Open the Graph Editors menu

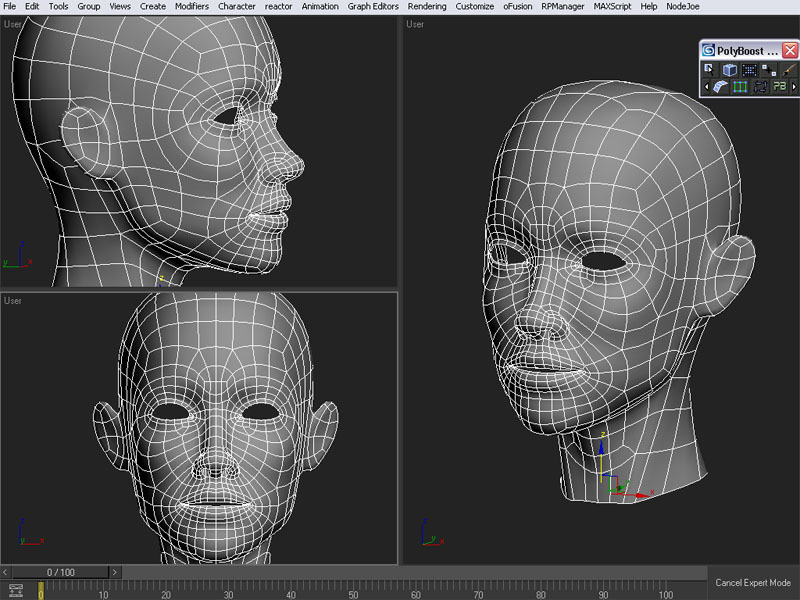[x=373, y=7]
